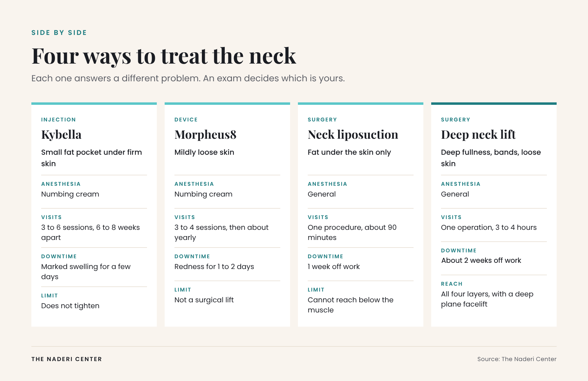
Task: Click "SURGERY" label above Deep neck lift
Action: pos(456,120)
